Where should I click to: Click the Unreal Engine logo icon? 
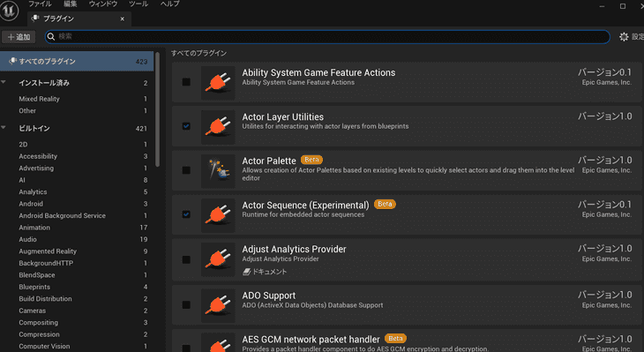click(9, 10)
